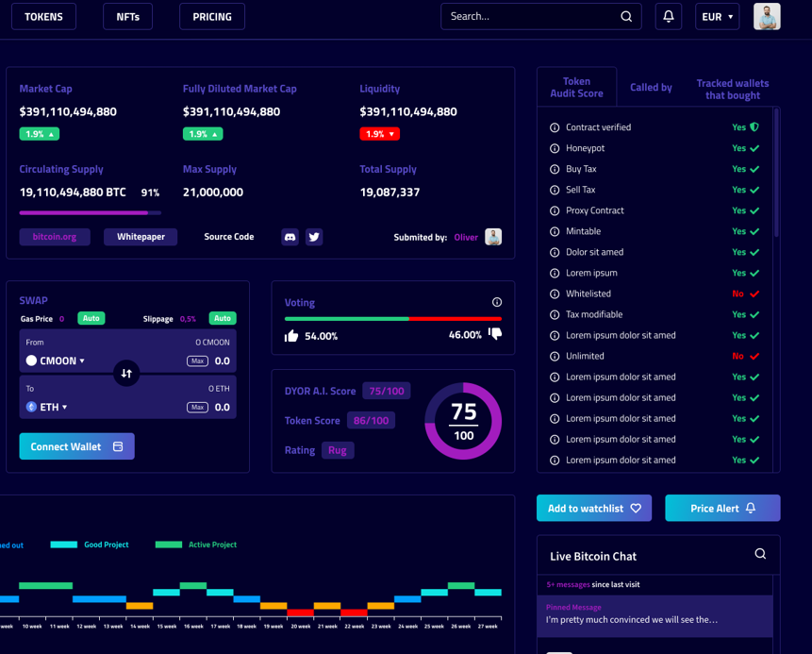Open the Whitepaper link
The image size is (812, 654).
[141, 237]
